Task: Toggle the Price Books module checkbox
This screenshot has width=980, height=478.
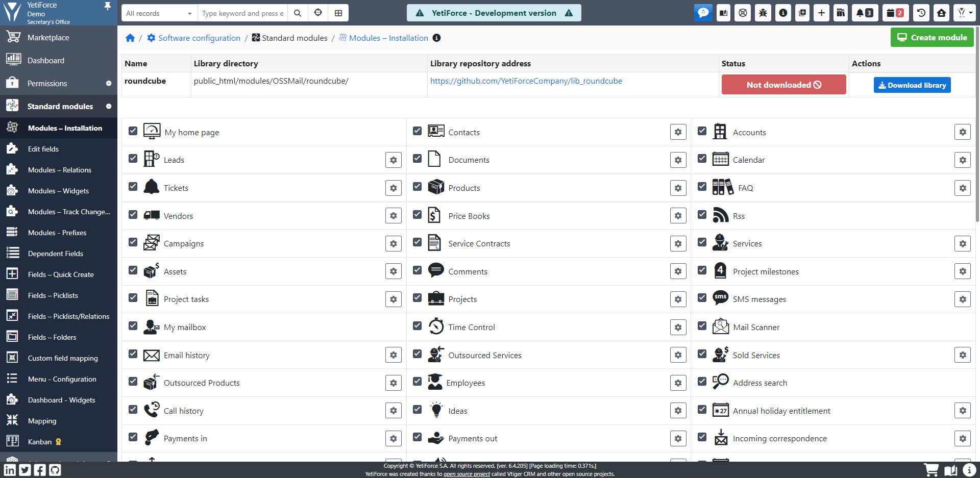Action: pos(418,214)
